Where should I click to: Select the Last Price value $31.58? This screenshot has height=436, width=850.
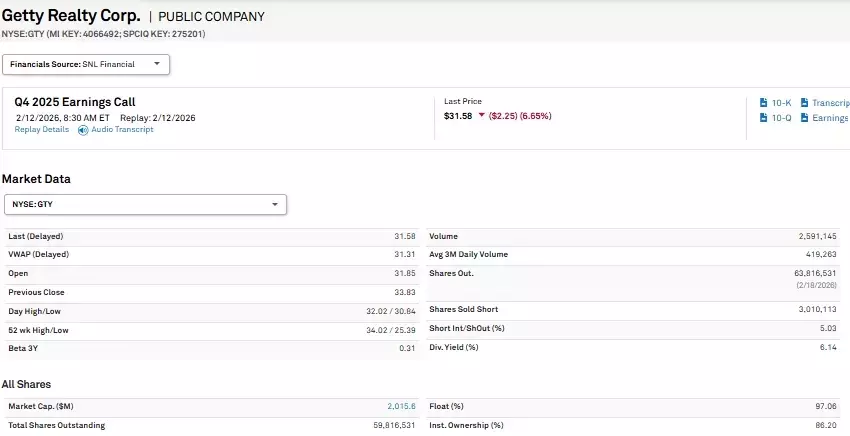point(459,116)
